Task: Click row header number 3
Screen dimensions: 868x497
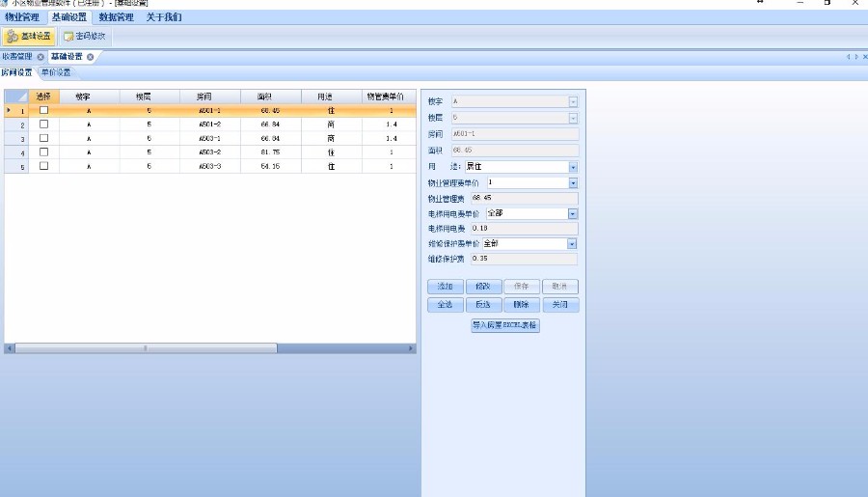Action: [16, 139]
